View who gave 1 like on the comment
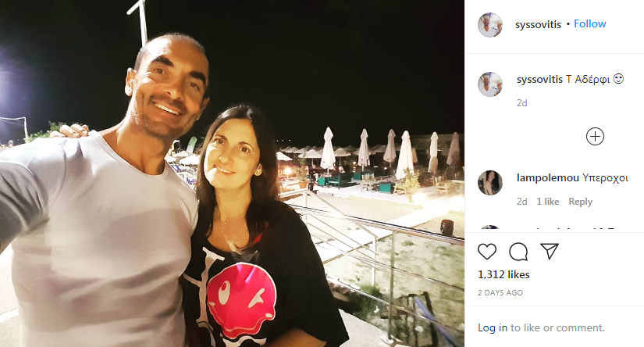 coord(548,202)
